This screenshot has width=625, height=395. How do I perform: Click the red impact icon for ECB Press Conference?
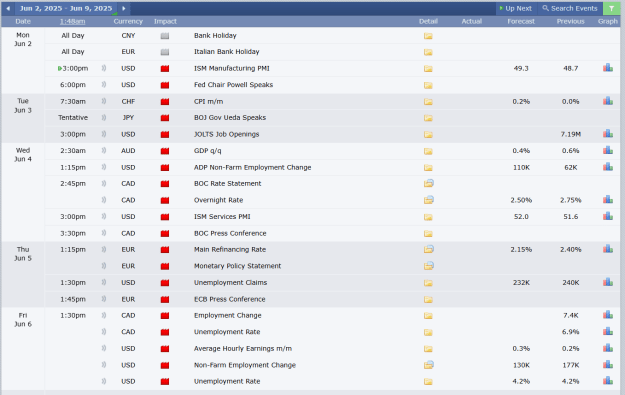[x=165, y=299]
